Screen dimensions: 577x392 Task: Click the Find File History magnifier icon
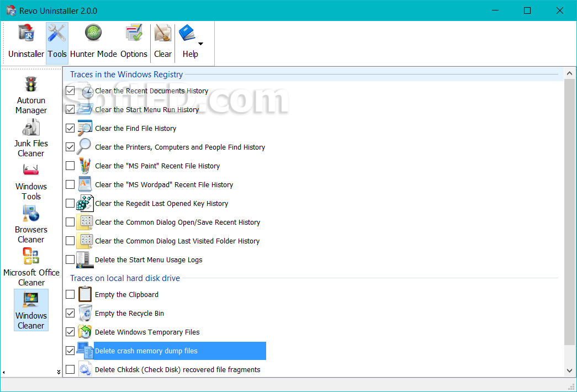pos(86,128)
